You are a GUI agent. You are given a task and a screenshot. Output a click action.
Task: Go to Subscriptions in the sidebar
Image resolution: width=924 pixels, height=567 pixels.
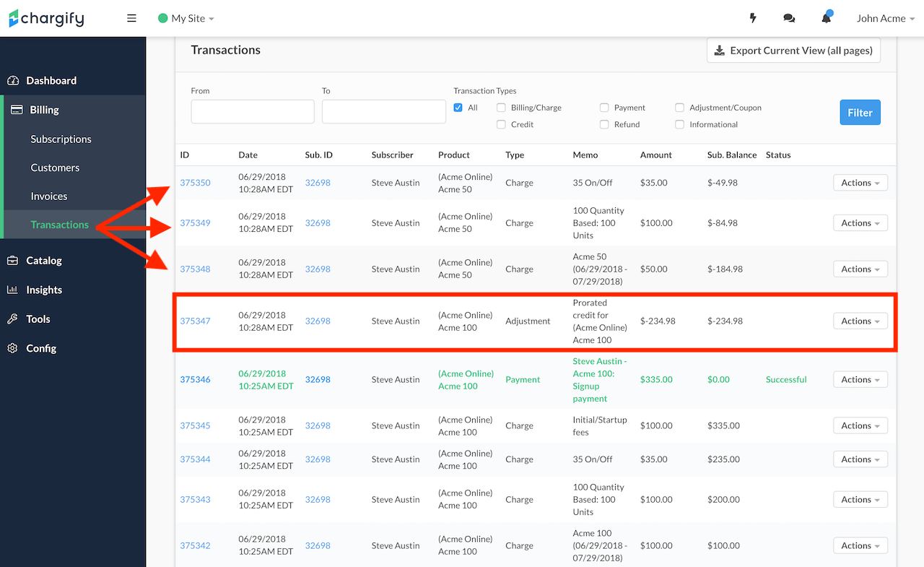[61, 139]
